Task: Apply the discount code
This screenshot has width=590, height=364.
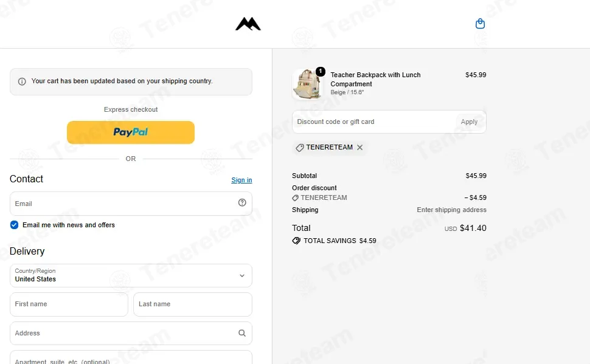Action: 469,122
